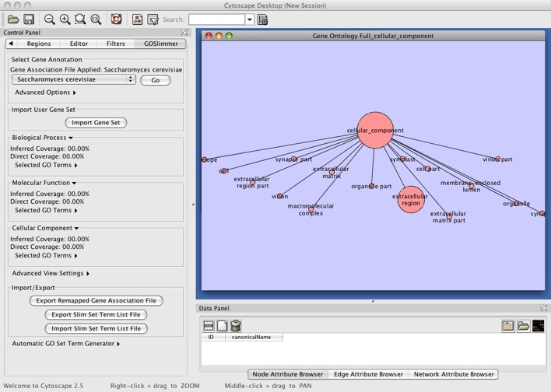This screenshot has width=551, height=392.
Task: Open help via the lifebuoy icon
Action: point(116,19)
